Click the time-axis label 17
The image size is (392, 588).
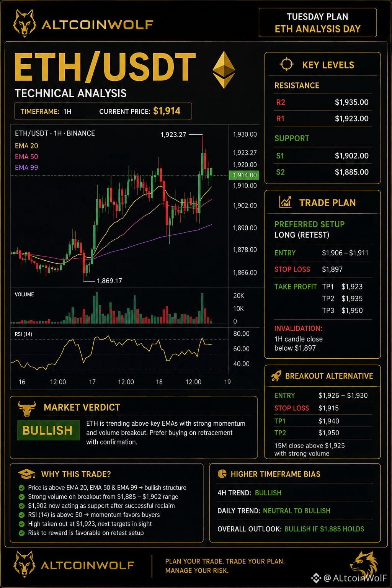click(x=92, y=382)
